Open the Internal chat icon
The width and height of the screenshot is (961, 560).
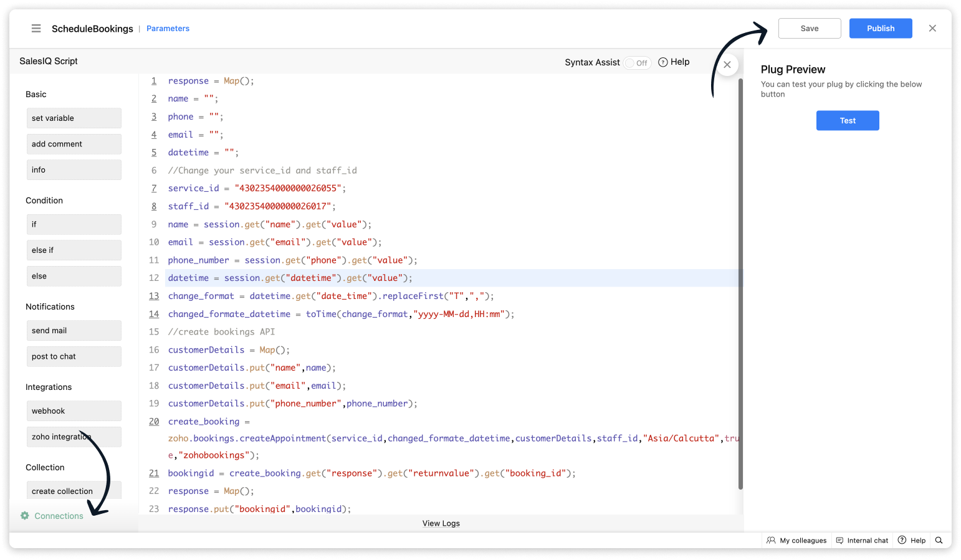click(839, 541)
